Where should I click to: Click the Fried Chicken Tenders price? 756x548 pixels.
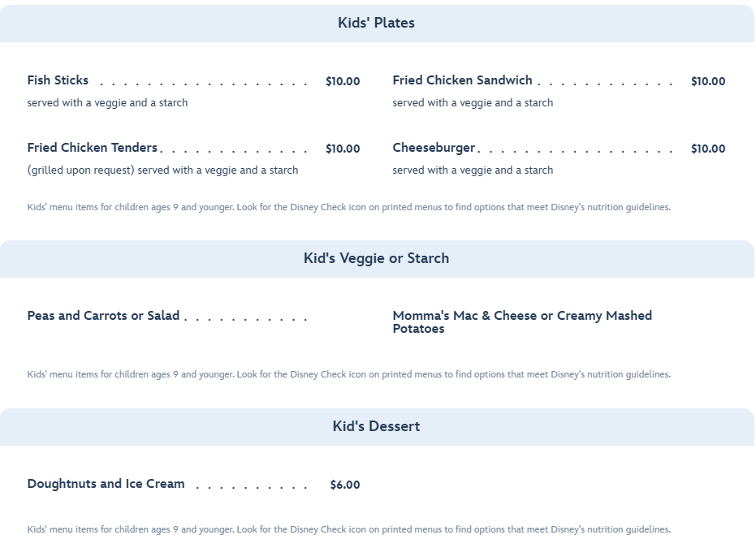pos(343,149)
